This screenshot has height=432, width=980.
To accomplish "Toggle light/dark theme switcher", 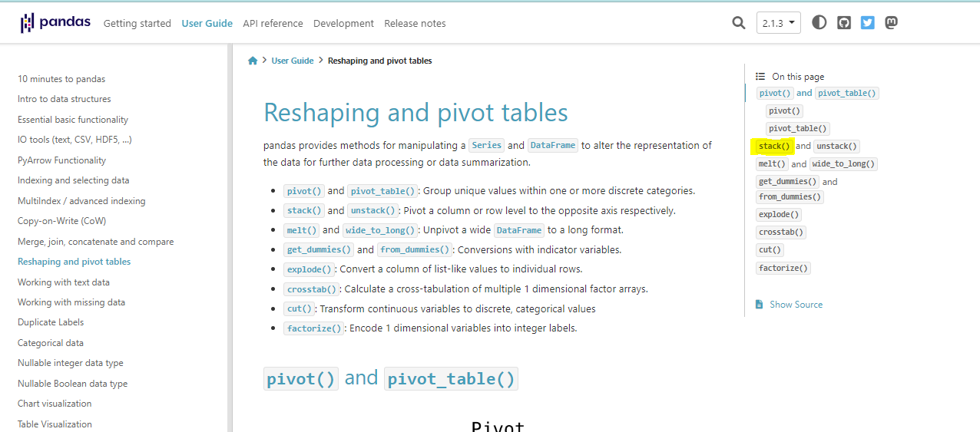I will pos(819,23).
